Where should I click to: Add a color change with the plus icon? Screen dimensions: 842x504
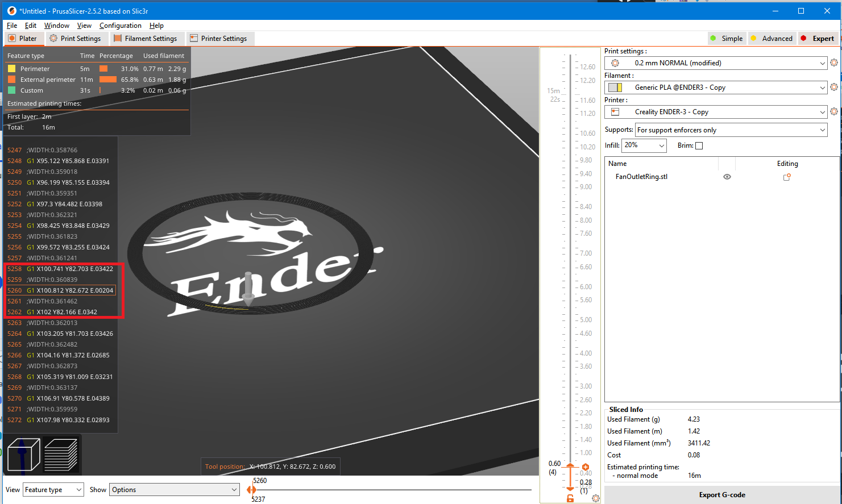click(586, 466)
